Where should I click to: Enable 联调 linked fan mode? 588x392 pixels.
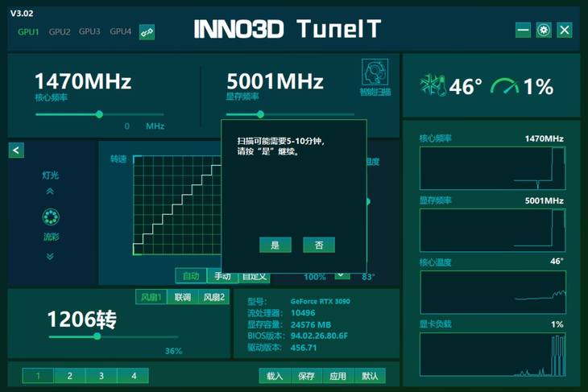click(x=183, y=298)
